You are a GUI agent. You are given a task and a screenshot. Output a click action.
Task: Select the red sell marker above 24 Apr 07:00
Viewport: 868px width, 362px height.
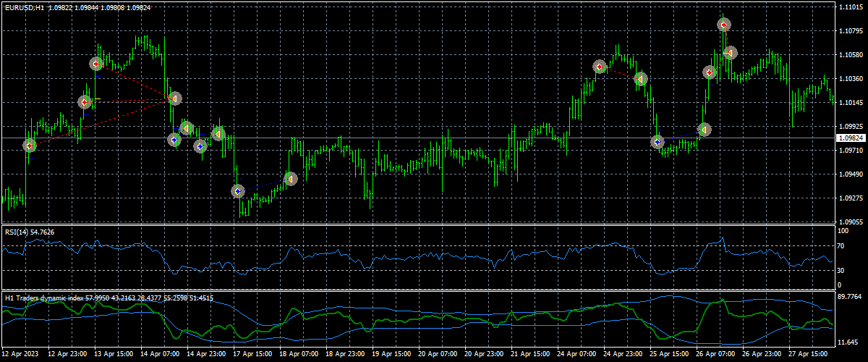tap(600, 67)
